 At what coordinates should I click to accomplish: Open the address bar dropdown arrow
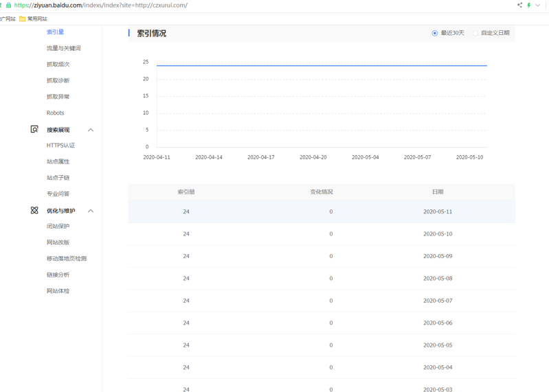[x=538, y=5]
